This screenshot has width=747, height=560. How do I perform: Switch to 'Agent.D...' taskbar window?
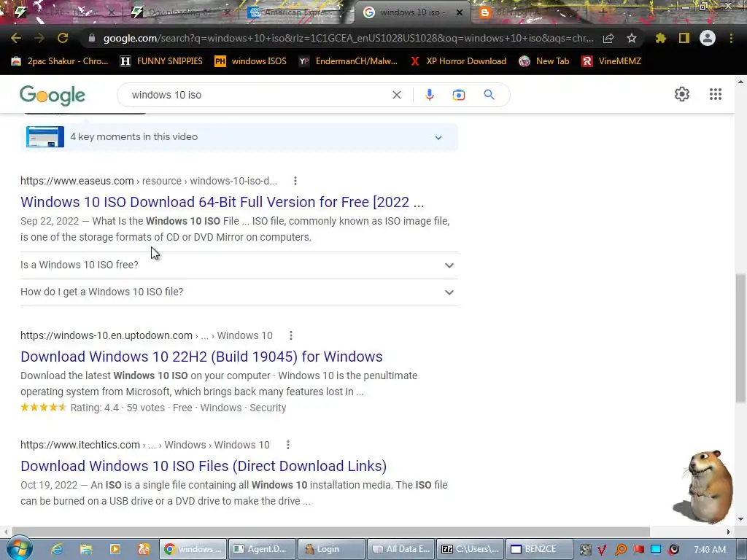[262, 549]
